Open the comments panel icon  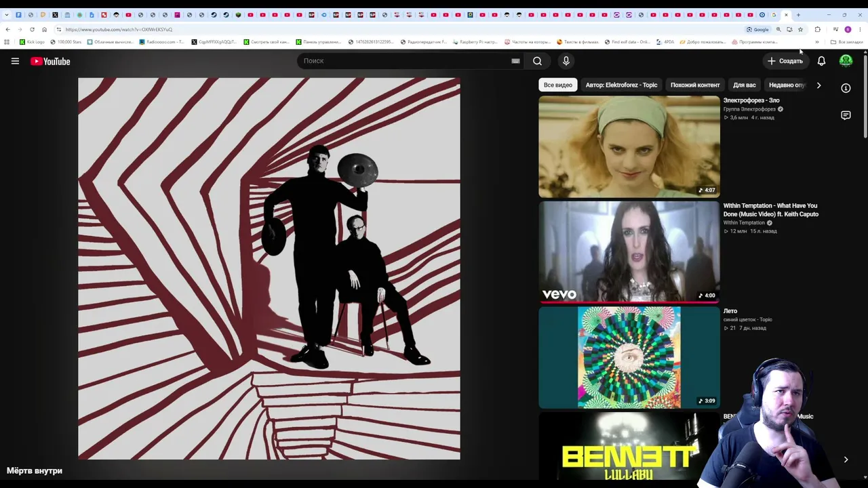coord(846,115)
